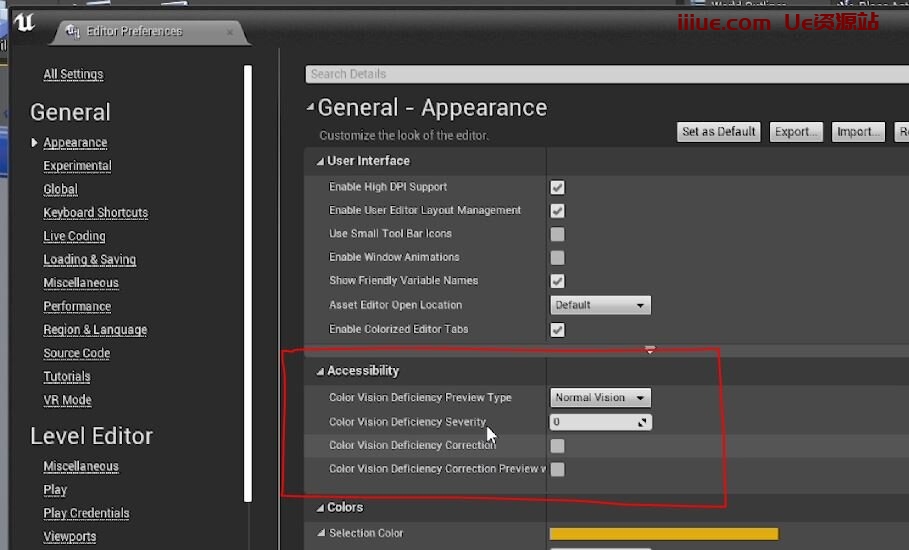The image size is (909, 550).
Task: Click the Unreal Engine logo icon
Action: (24, 24)
